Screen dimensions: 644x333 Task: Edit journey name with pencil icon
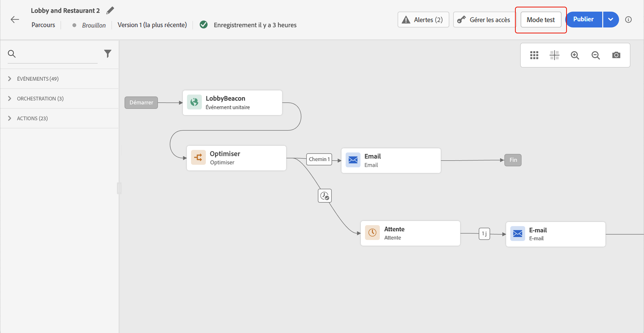coord(110,10)
